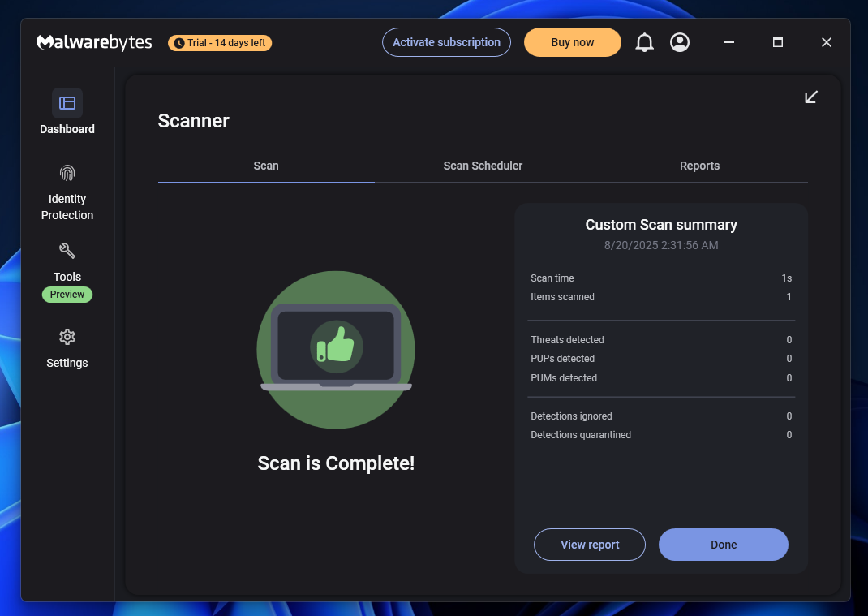Viewport: 868px width, 616px height.
Task: Open the Tools wrench icon
Action: tap(67, 251)
